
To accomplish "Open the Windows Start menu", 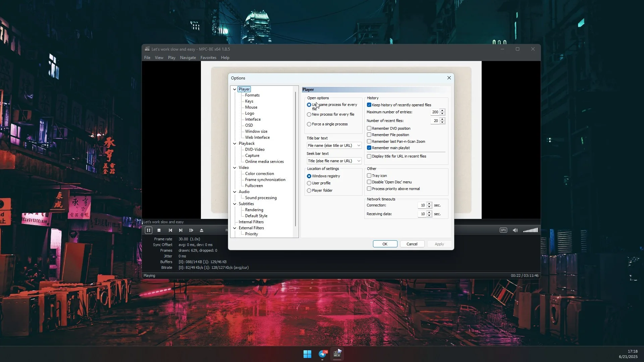I will coord(307,354).
